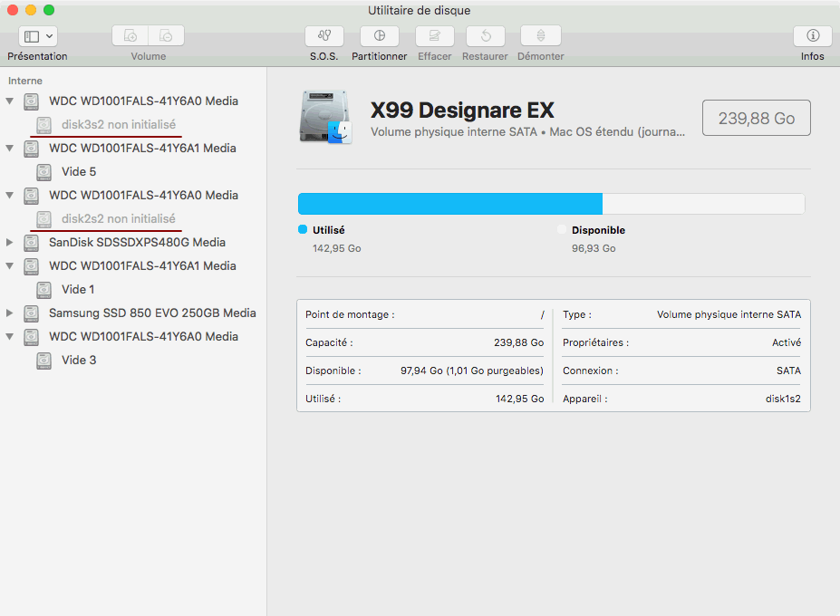Screen dimensions: 840x616
Task: Collapse the first WDC WD1001FALS-41Y6A0 Media disk
Action: [x=10, y=101]
